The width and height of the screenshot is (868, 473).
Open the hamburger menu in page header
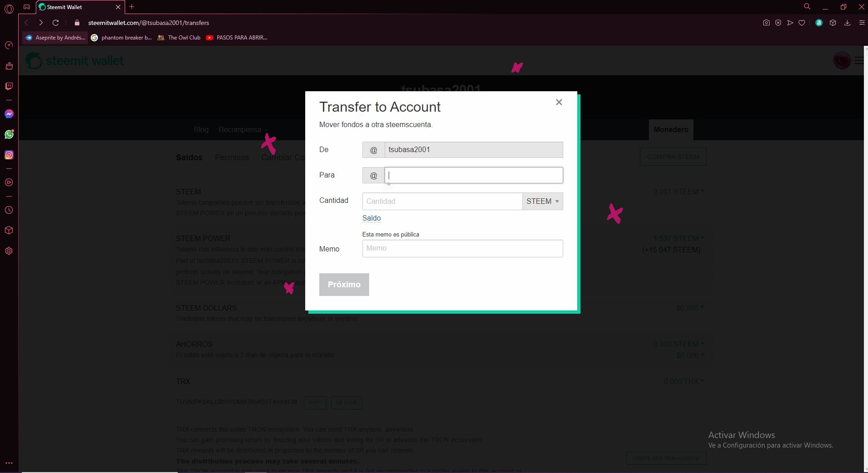pos(859,60)
